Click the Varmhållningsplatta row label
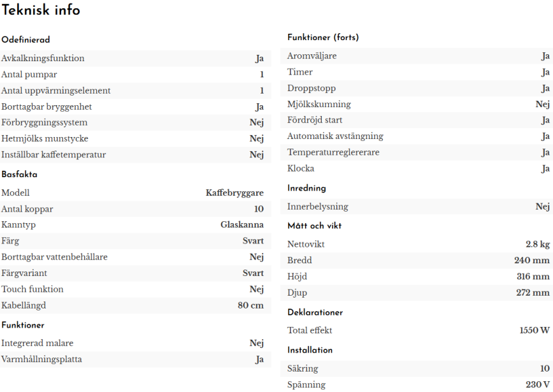Screen dimensions: 553x392 (x=41, y=359)
